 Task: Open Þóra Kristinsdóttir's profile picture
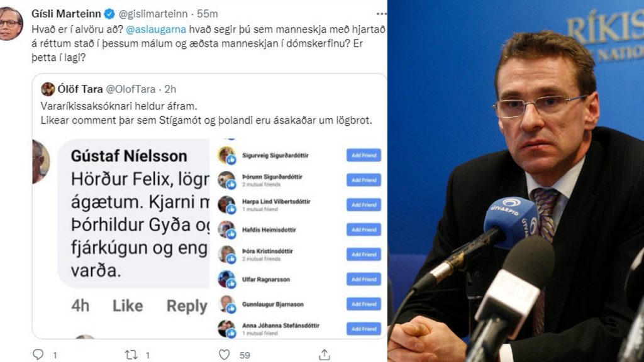tap(226, 255)
